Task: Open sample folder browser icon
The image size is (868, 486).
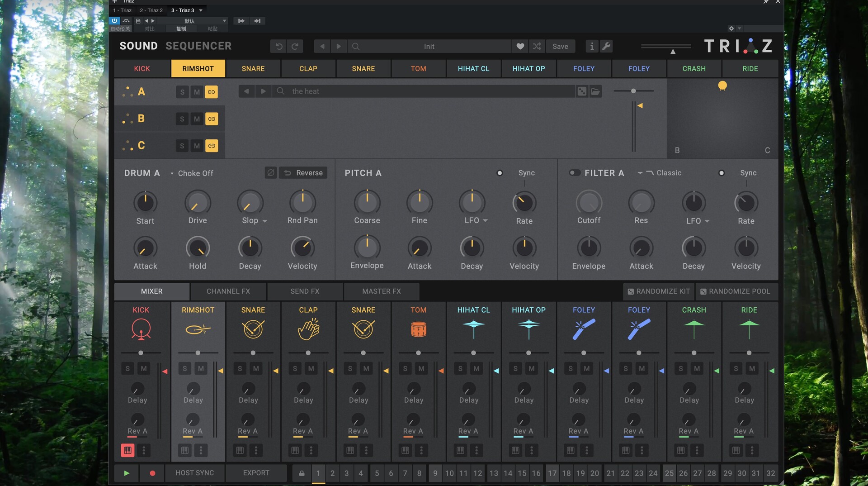Action: tap(595, 91)
